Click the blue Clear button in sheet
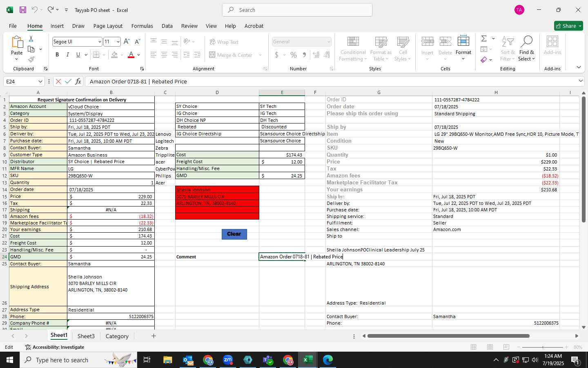Image resolution: width=588 pixels, height=368 pixels. pyautogui.click(x=234, y=234)
